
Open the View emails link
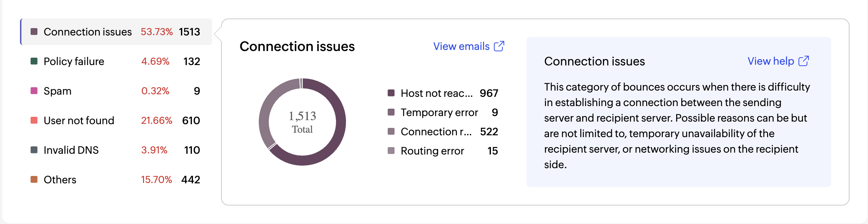point(461,46)
